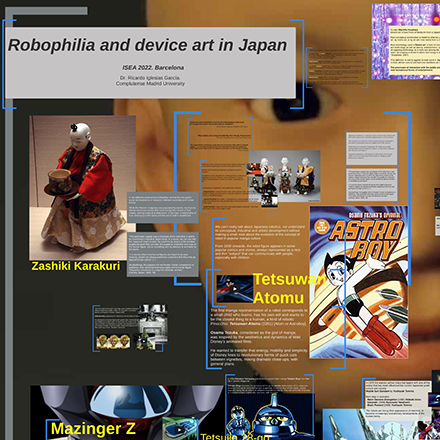The height and width of the screenshot is (440, 440).
Task: Play the green robot video beside the golden masks
Action: 144,341
